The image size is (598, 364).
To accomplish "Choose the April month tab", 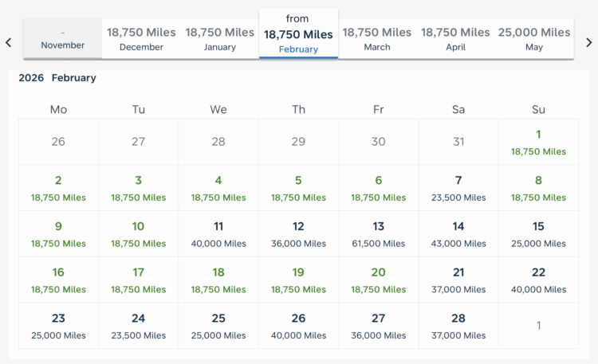I will point(455,38).
